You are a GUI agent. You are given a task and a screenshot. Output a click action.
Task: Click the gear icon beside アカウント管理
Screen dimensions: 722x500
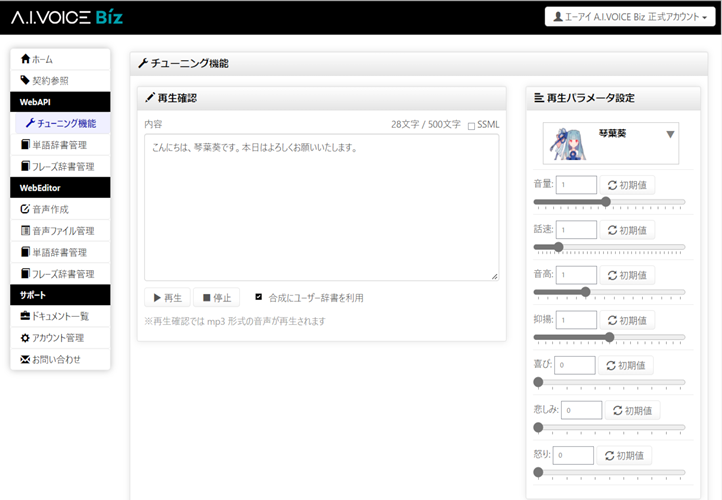coord(25,337)
